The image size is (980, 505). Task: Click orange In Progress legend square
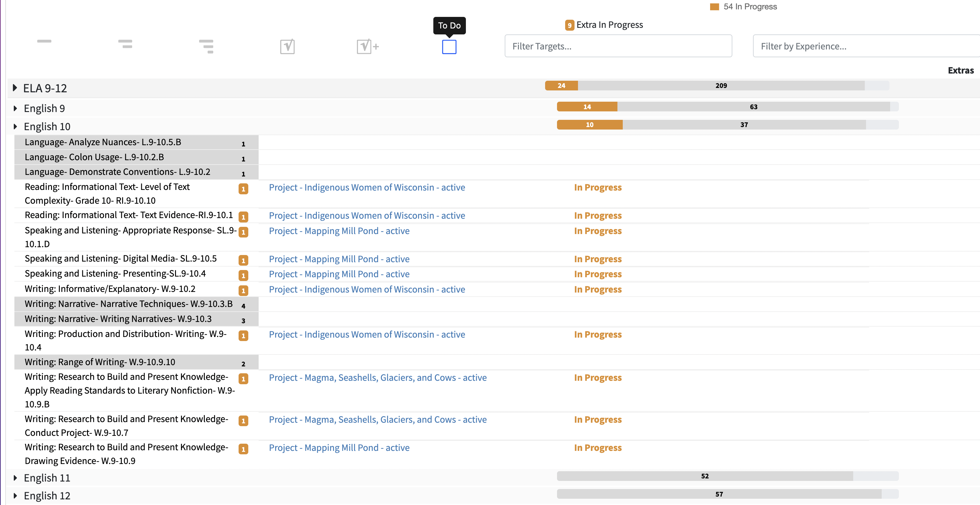click(714, 7)
